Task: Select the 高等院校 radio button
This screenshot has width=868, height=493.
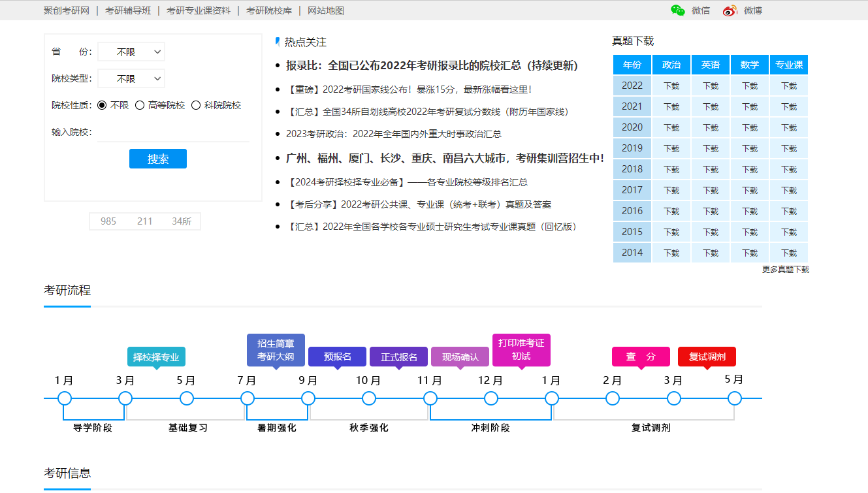Action: 140,105
